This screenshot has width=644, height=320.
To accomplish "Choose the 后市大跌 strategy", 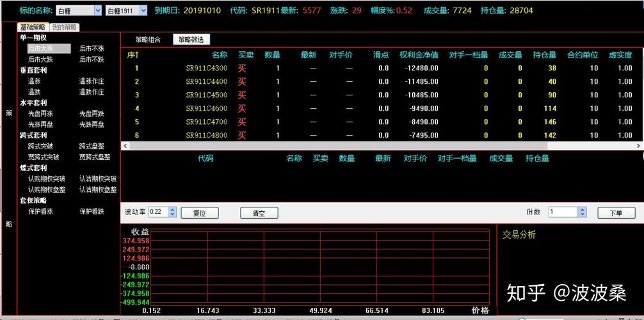I will 40,60.
